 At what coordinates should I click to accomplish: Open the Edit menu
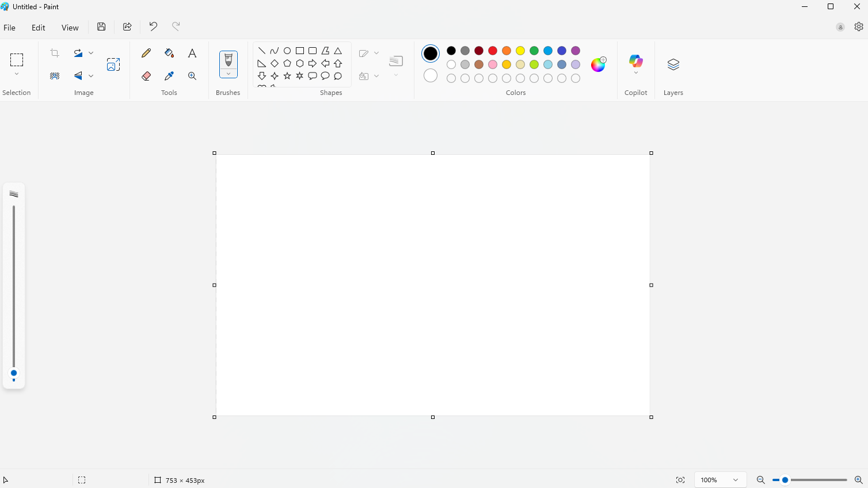click(39, 28)
